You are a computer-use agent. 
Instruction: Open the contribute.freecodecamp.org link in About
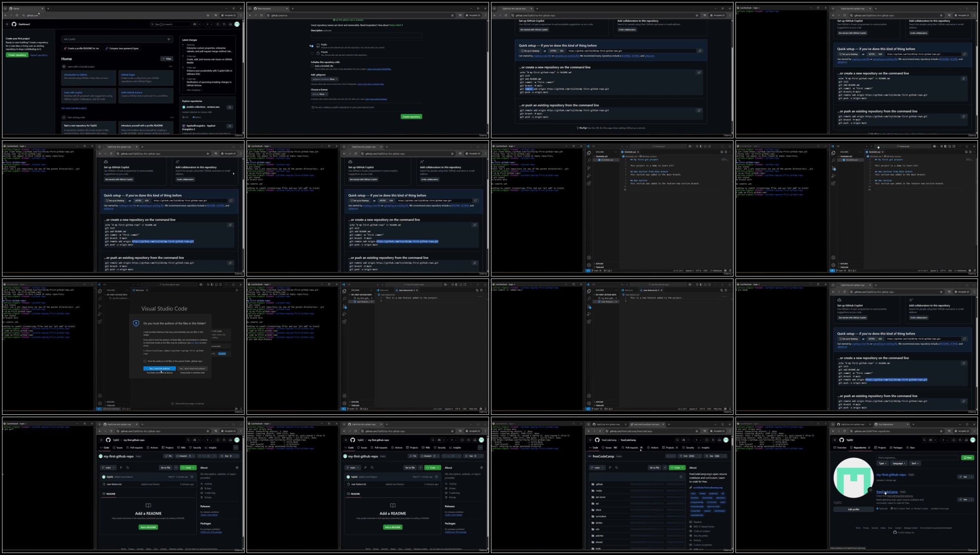708,487
